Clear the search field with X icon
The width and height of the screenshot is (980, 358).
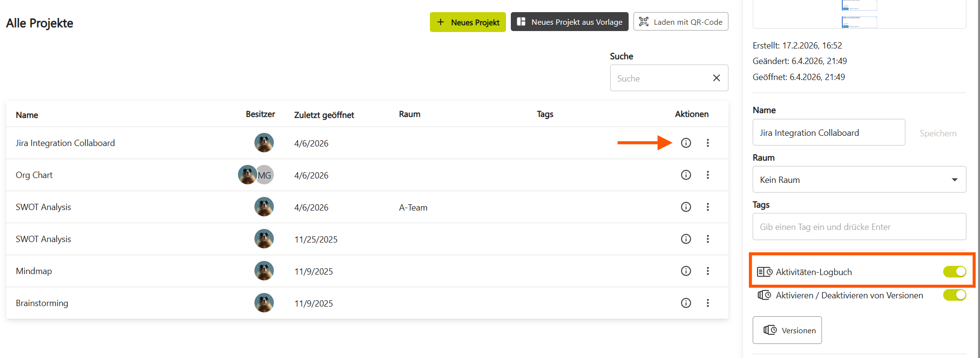click(x=716, y=78)
